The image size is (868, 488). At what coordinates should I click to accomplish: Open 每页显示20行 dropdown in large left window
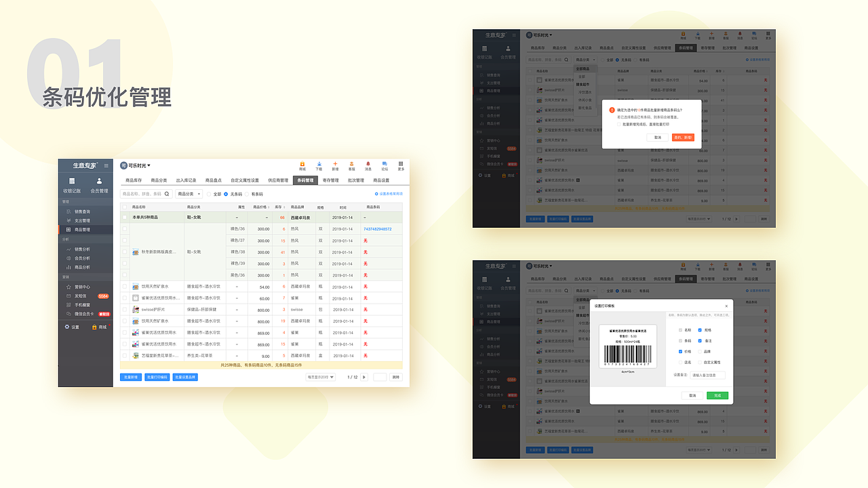pyautogui.click(x=321, y=377)
